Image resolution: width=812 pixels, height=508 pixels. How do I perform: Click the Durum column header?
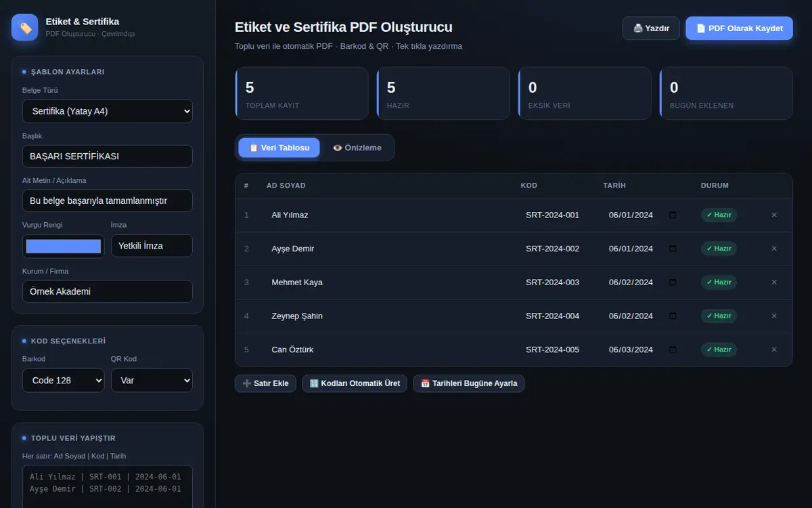coord(715,186)
